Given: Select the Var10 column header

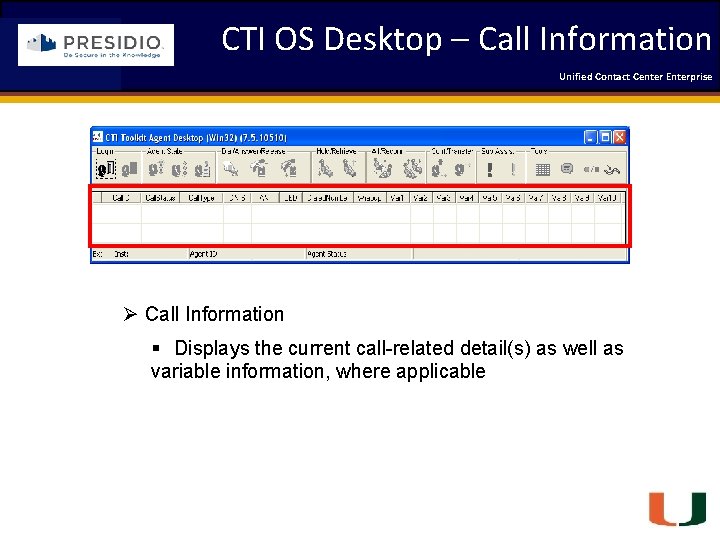Looking at the screenshot, I should [x=608, y=198].
